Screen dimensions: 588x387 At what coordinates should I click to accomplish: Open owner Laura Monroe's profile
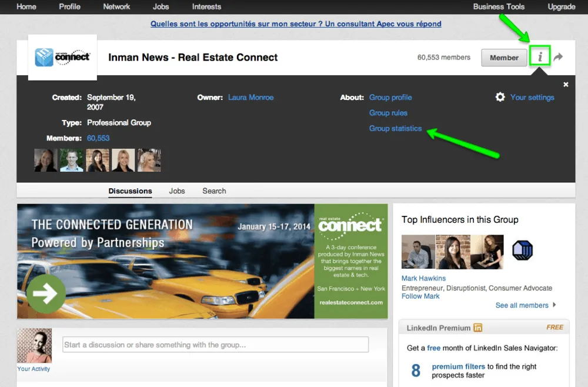tap(251, 98)
